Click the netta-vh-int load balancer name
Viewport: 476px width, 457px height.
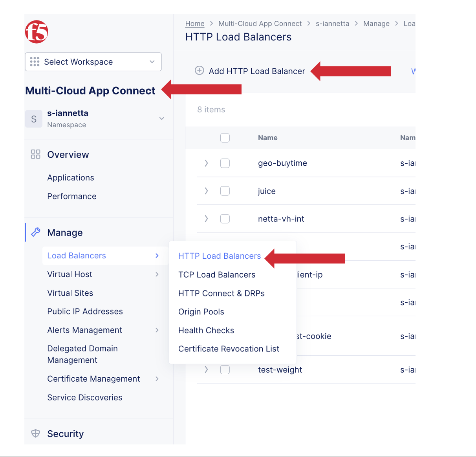pyautogui.click(x=281, y=219)
